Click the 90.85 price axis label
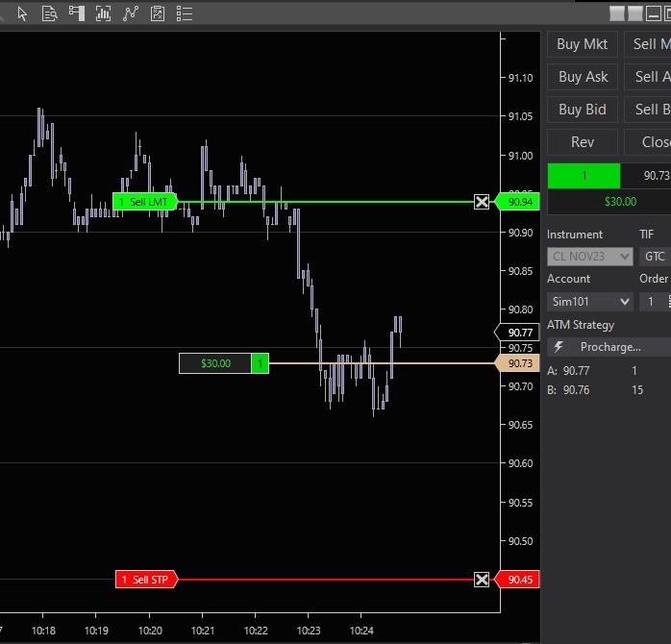671x644 pixels. pos(520,271)
